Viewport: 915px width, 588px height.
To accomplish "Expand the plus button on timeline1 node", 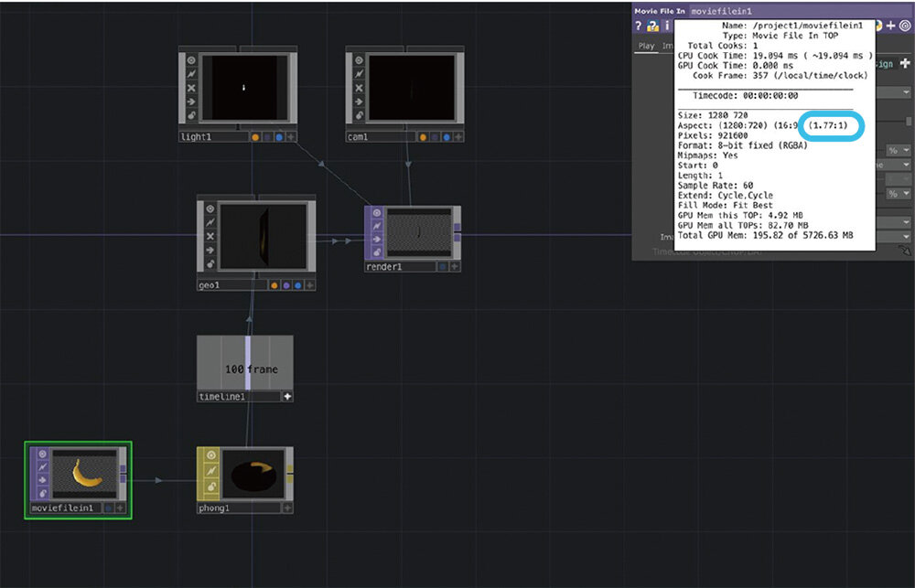I will click(x=287, y=397).
